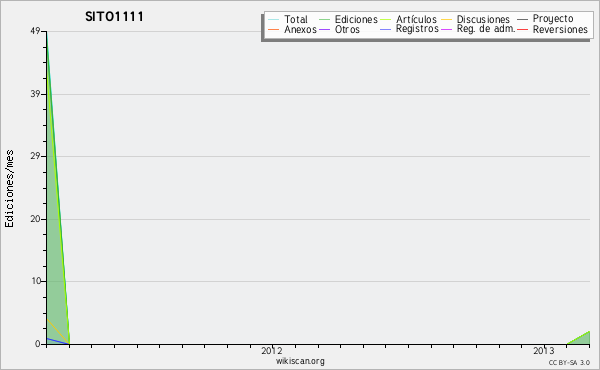The image size is (600, 370).
Task: Click the wikiscan.org credit text
Action: coord(300,361)
